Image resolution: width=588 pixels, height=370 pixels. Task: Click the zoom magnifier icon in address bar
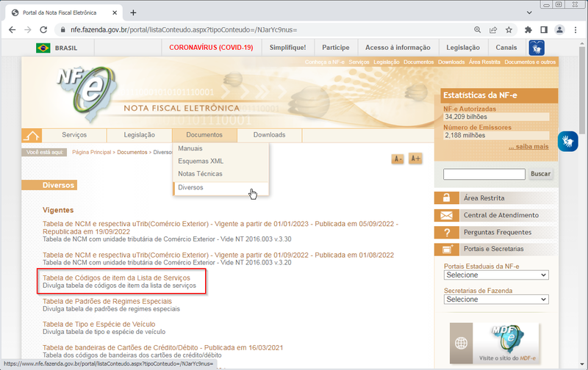477,30
